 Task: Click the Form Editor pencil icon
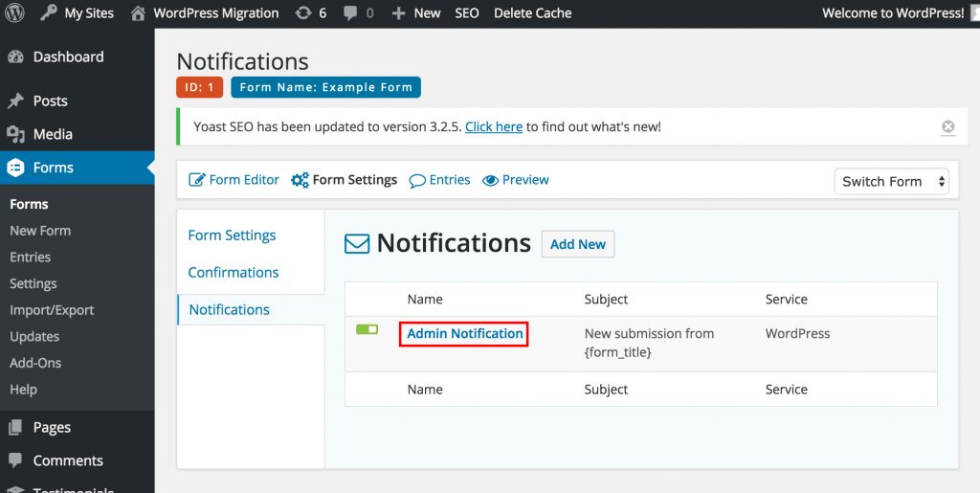pyautogui.click(x=197, y=180)
